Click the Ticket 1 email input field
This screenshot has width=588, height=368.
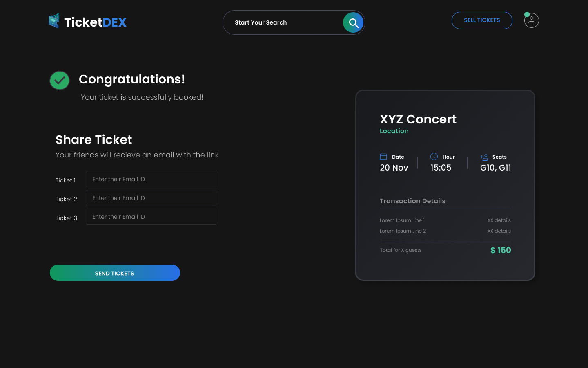tap(151, 179)
